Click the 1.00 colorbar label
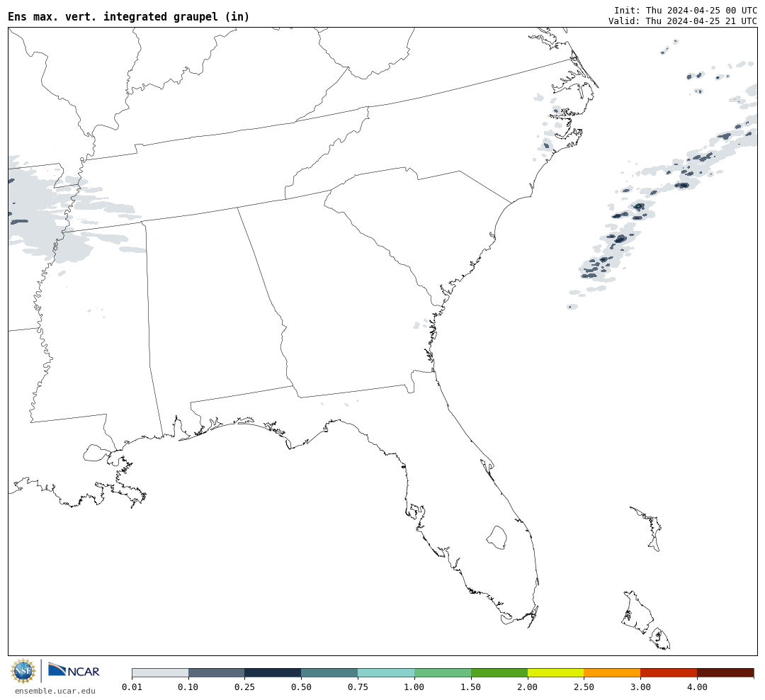Image resolution: width=765 pixels, height=700 pixels. [414, 687]
